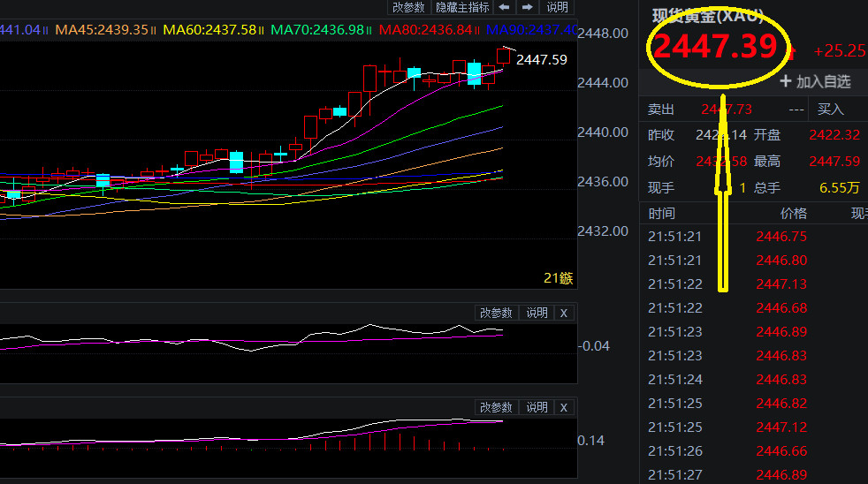The image size is (868, 484).
Task: Click the 时间 column header in trade list
Action: (x=661, y=214)
